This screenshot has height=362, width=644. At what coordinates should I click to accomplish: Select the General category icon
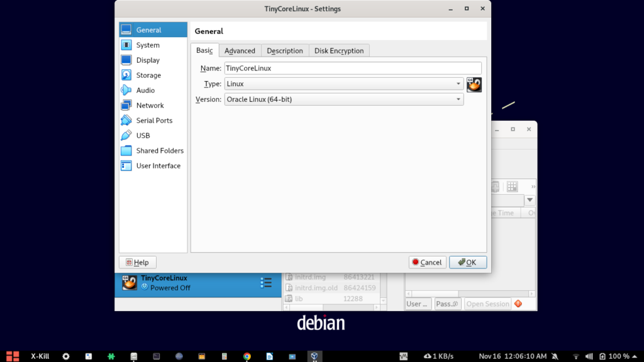point(126,30)
